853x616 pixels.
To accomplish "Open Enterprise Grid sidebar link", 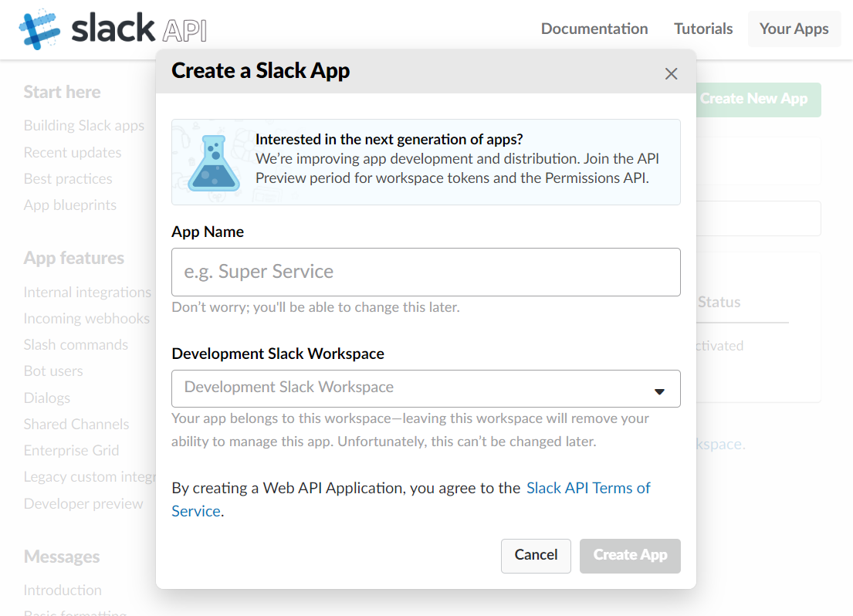I will tap(71, 451).
